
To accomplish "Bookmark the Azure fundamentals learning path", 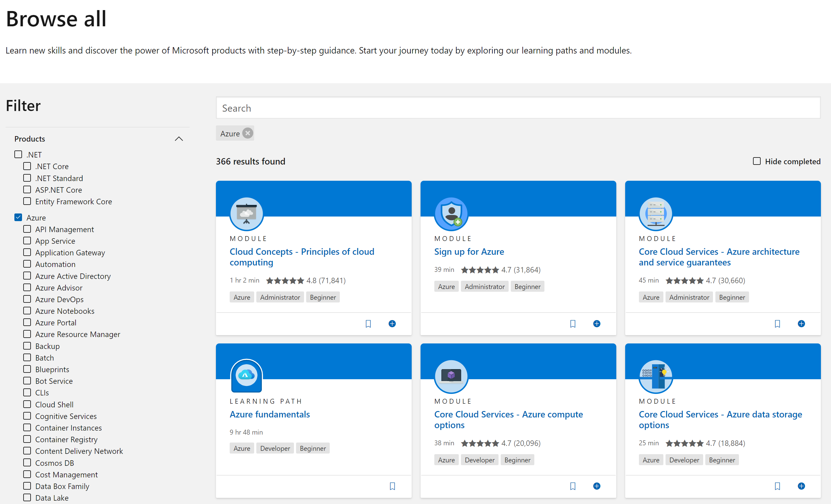I will [392, 486].
